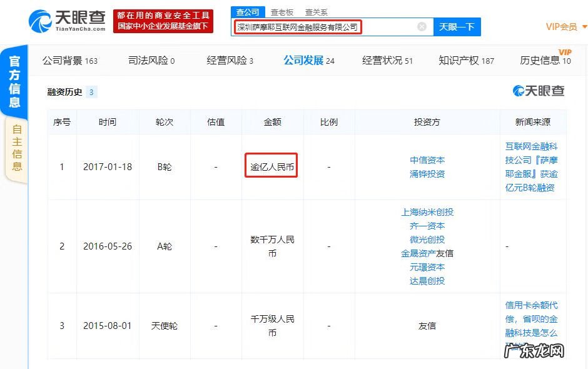Open the B轮融资 news source link

[x=531, y=167]
